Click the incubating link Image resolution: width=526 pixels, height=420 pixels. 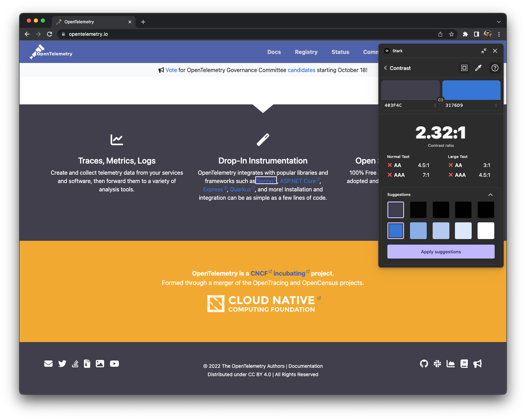point(291,273)
